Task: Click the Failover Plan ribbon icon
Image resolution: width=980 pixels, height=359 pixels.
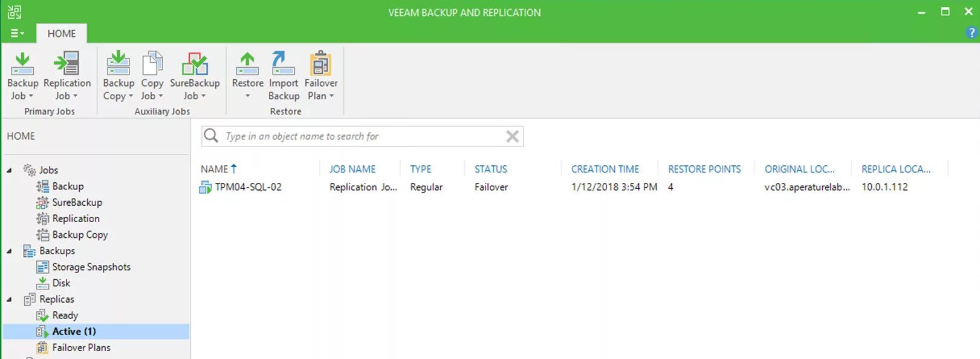Action: [320, 63]
